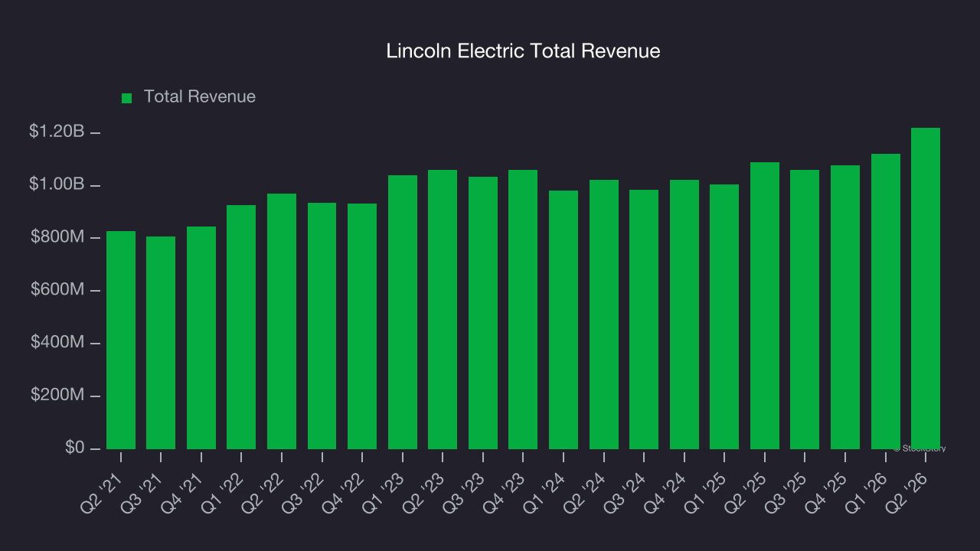Select the Q2 '22 revenue bar
Viewport: 980px width, 551px height.
[282, 321]
